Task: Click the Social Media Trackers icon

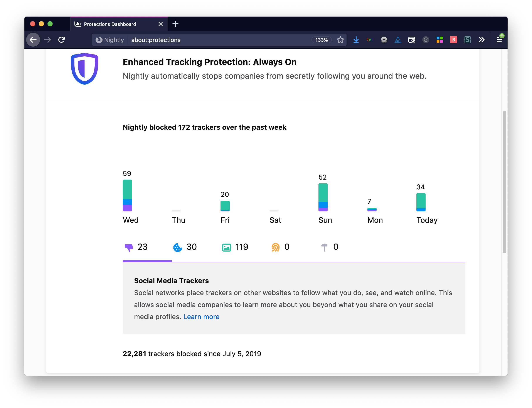Action: pos(128,247)
